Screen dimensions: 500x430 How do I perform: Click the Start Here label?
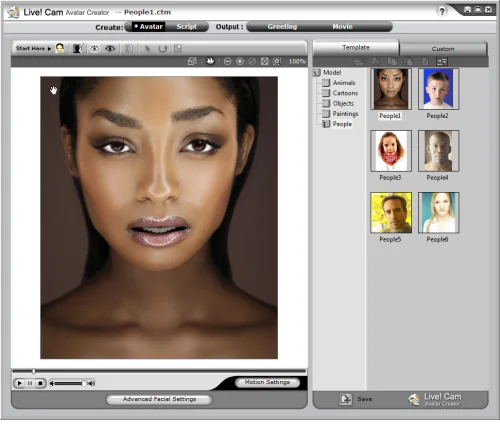click(30, 48)
